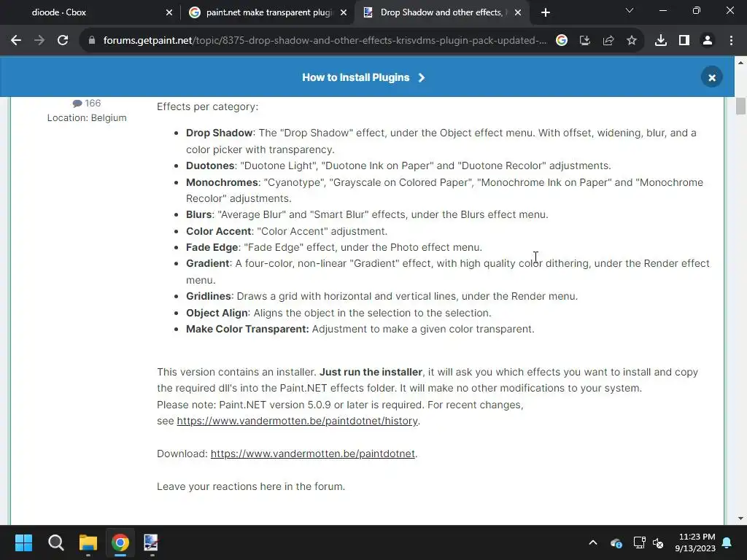Click the scrollbar up arrow
747x560 pixels.
tap(740, 63)
